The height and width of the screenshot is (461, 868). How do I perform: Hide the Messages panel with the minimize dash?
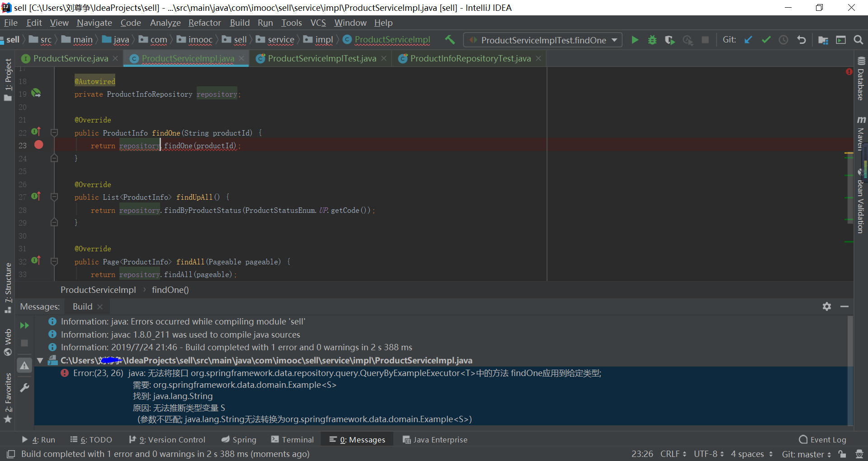click(844, 306)
